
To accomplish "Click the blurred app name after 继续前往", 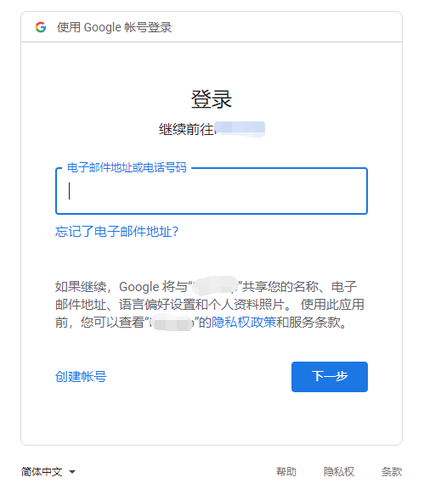I will [240, 129].
